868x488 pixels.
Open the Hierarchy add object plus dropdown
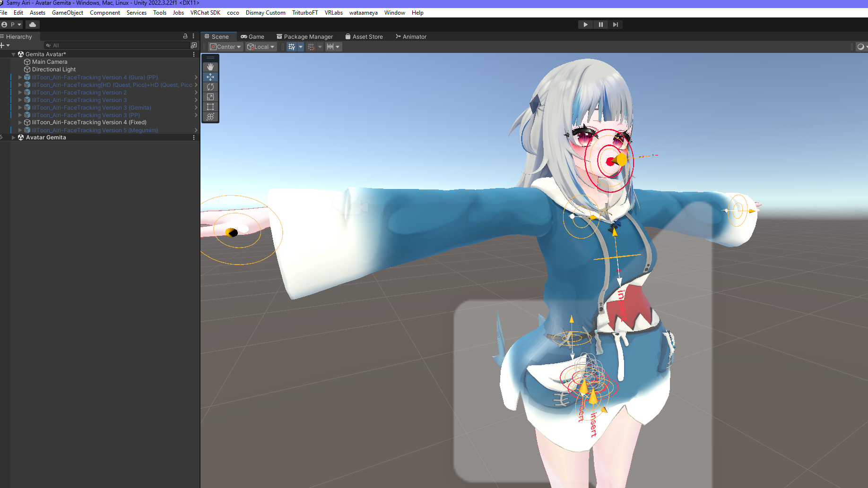(x=5, y=45)
